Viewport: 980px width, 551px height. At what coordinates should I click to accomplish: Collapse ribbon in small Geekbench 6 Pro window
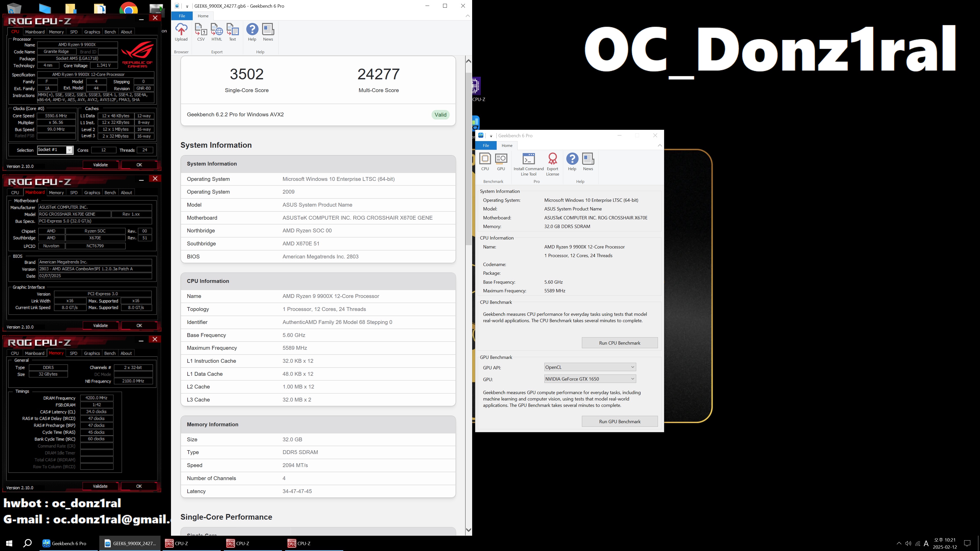[x=660, y=146]
